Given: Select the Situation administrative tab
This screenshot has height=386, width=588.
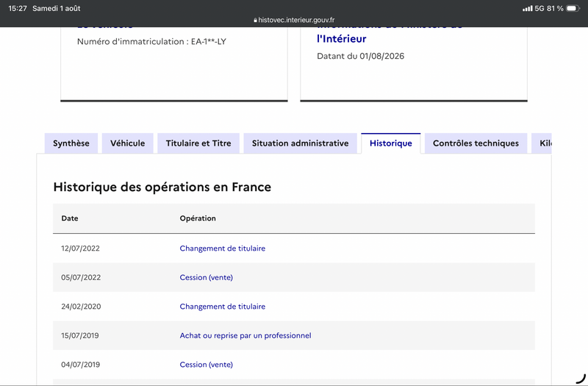Looking at the screenshot, I should point(300,143).
